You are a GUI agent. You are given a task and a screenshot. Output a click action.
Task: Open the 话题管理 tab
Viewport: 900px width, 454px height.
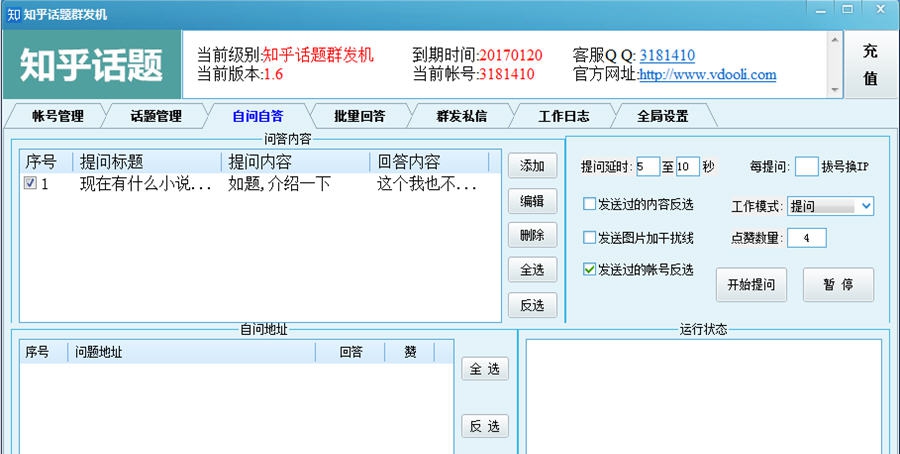coord(156,116)
